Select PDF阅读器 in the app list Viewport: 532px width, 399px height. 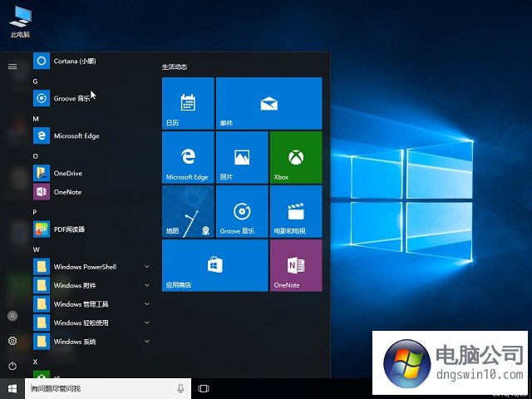69,229
